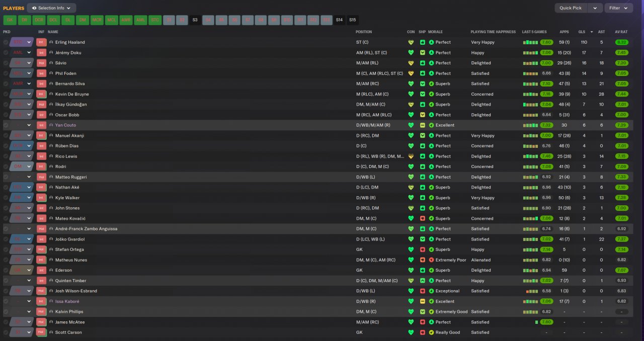Click Mateo Kovačić's red sharpness icon

[x=422, y=218]
